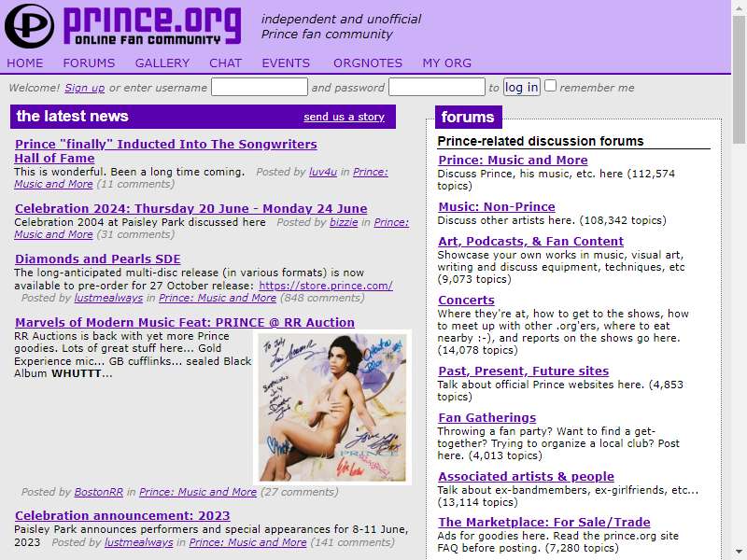Open the Art, Podcasts, & Fan Content forum
747x560 pixels.
[x=531, y=241]
